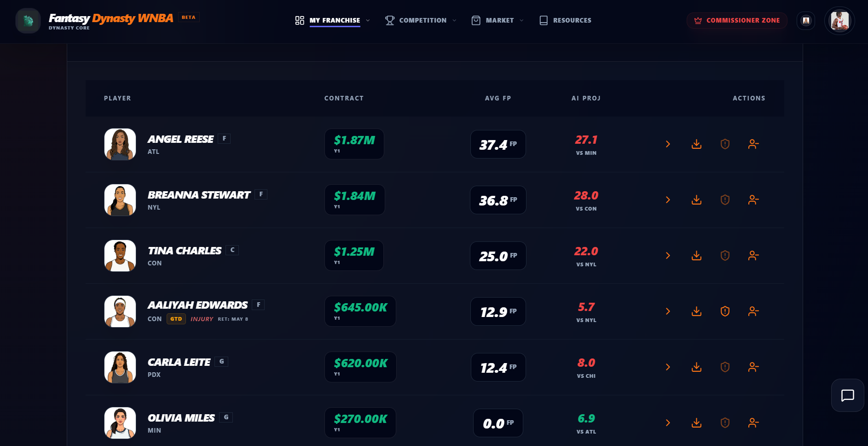Screen dimensions: 868x446
Task: Expand Olivia Miles row chevron
Action: point(668,423)
